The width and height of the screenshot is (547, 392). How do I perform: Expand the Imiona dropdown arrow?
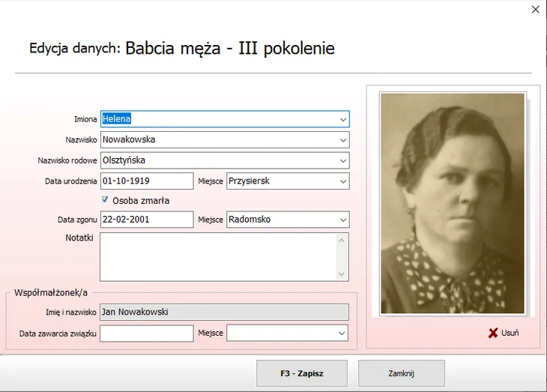(x=343, y=119)
